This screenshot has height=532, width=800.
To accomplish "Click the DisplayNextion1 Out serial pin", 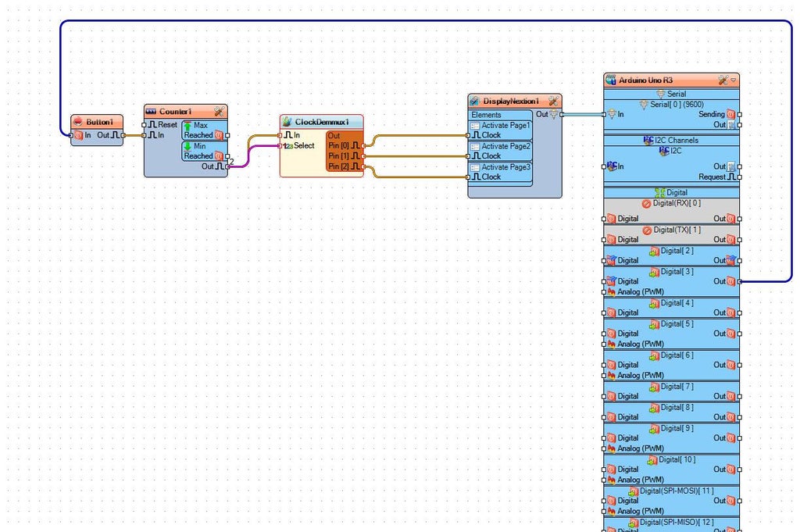I will [562, 114].
